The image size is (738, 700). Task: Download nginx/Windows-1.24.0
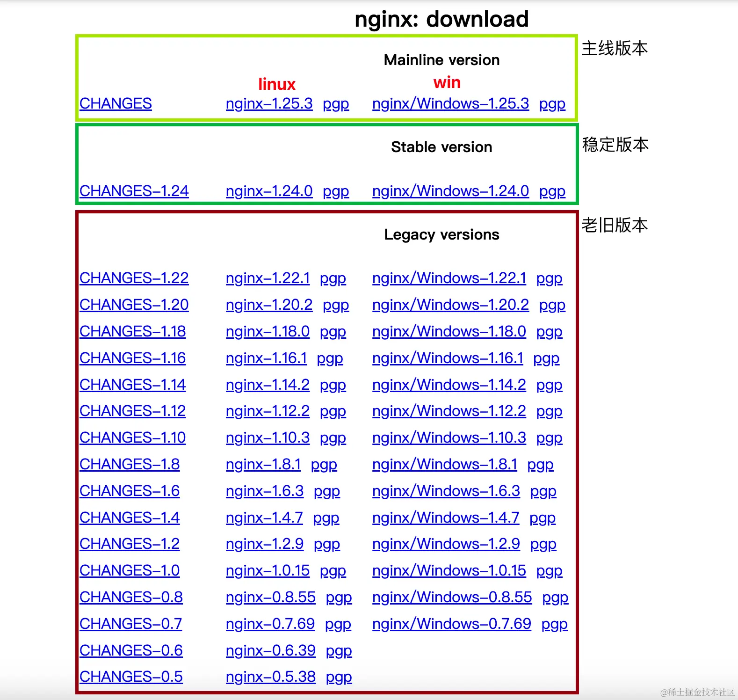click(x=450, y=191)
